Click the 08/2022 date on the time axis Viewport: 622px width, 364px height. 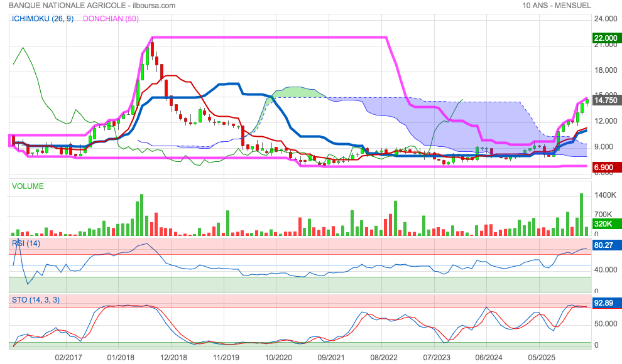click(x=383, y=357)
